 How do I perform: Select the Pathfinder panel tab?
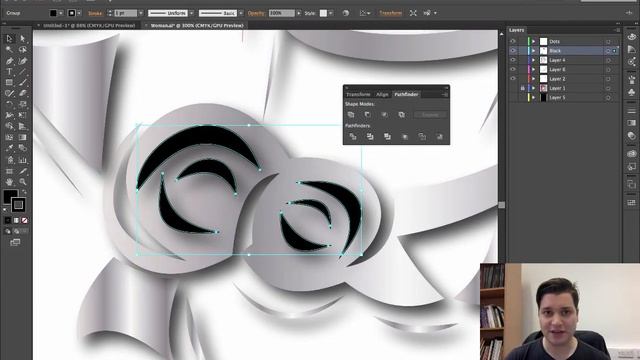tap(406, 94)
